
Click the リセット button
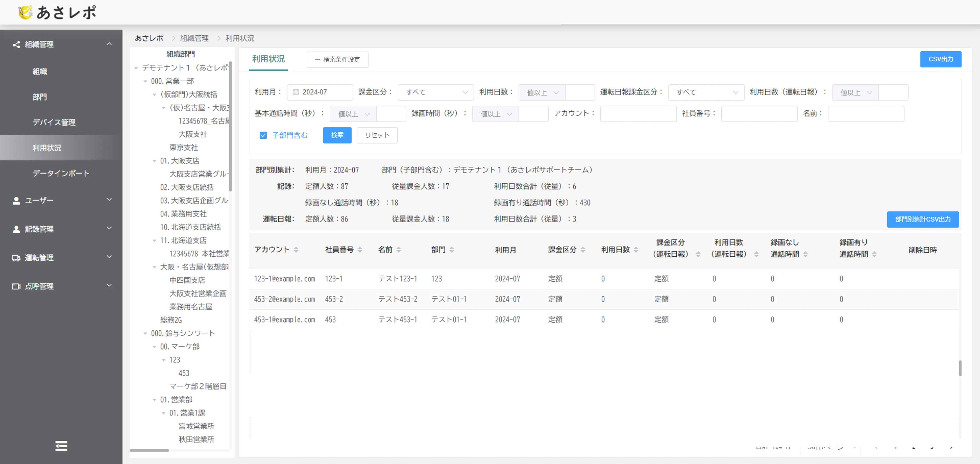[x=377, y=135]
